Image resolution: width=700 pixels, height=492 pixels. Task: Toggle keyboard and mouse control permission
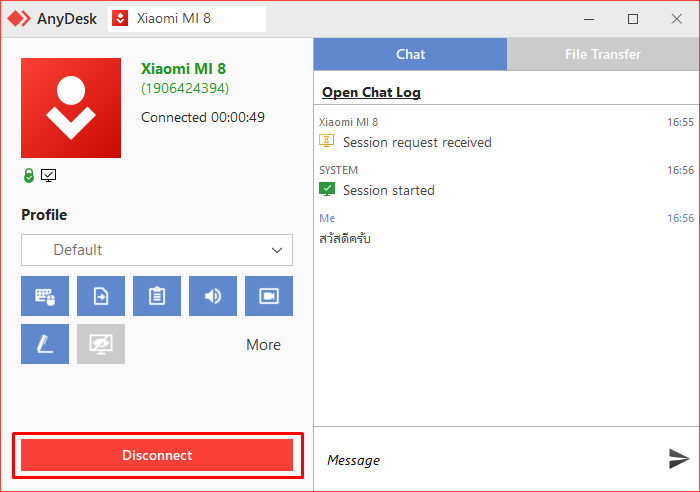tap(45, 296)
